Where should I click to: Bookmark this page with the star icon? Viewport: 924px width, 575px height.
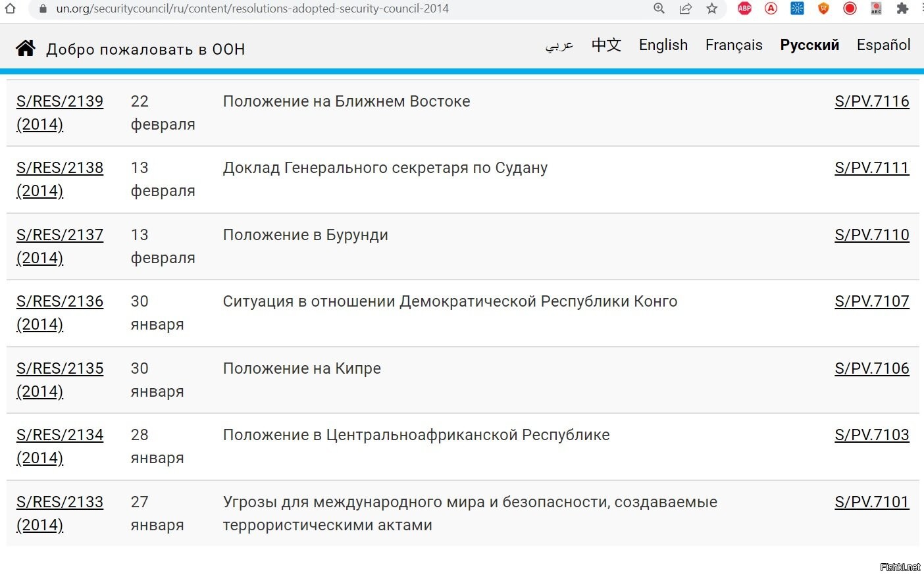tap(711, 9)
